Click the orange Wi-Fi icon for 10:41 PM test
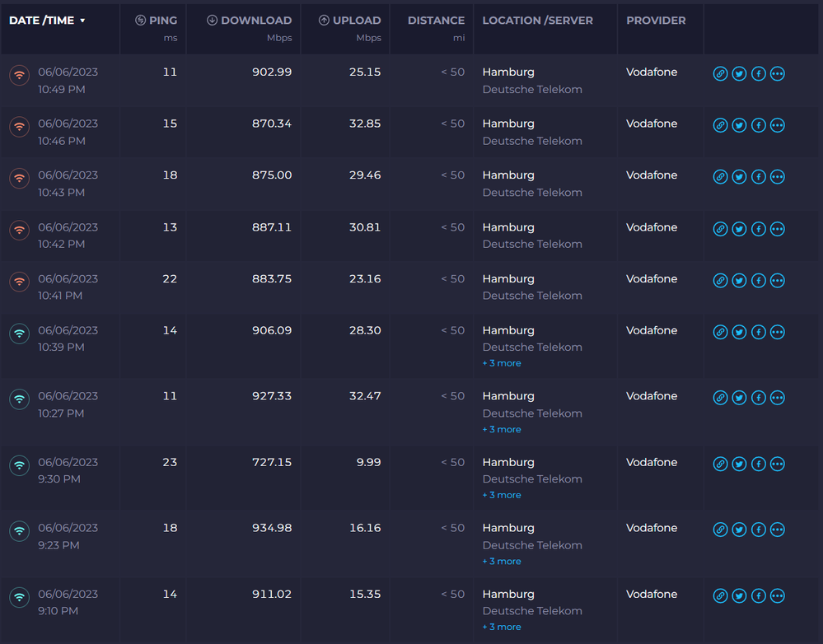This screenshot has height=644, width=823. 20,282
